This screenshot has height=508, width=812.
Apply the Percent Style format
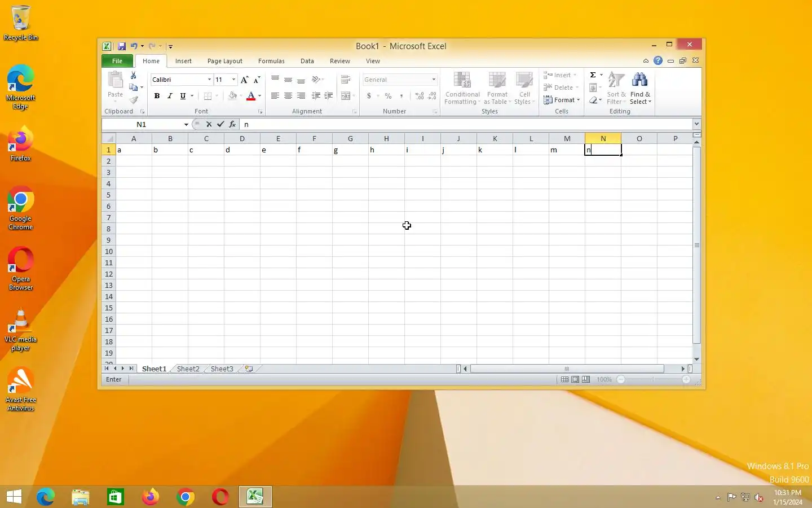pos(388,96)
